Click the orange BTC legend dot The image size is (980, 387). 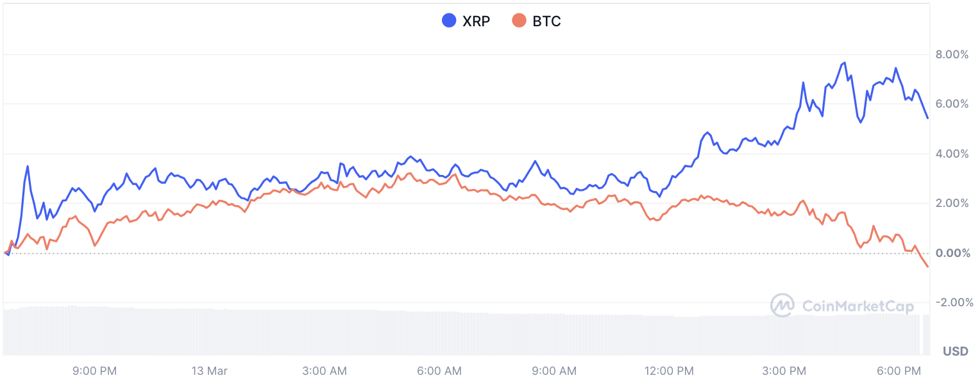[x=519, y=21]
